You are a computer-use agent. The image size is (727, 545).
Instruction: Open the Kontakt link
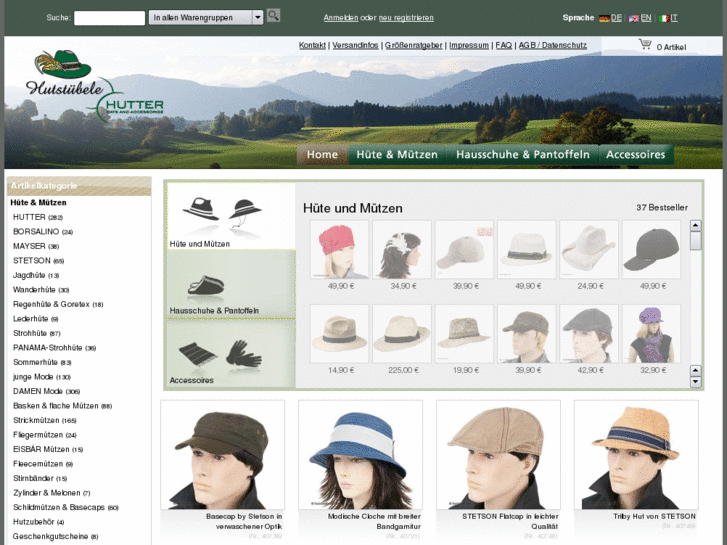[312, 45]
